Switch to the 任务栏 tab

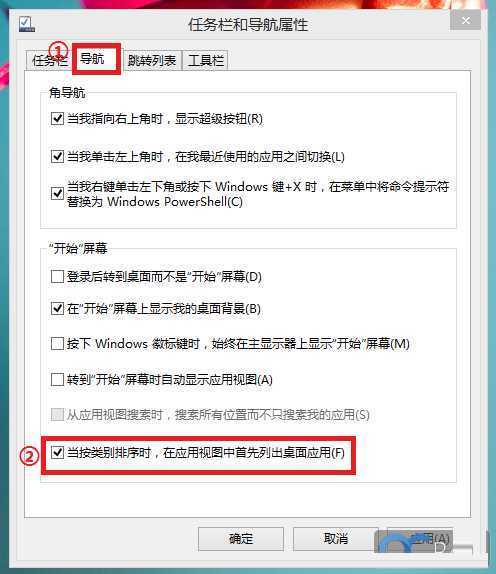48,60
